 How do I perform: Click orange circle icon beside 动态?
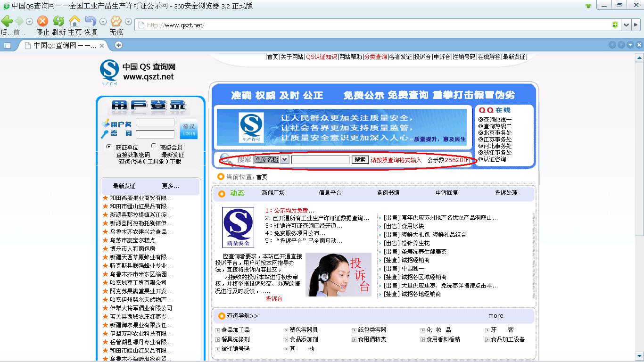(x=222, y=194)
